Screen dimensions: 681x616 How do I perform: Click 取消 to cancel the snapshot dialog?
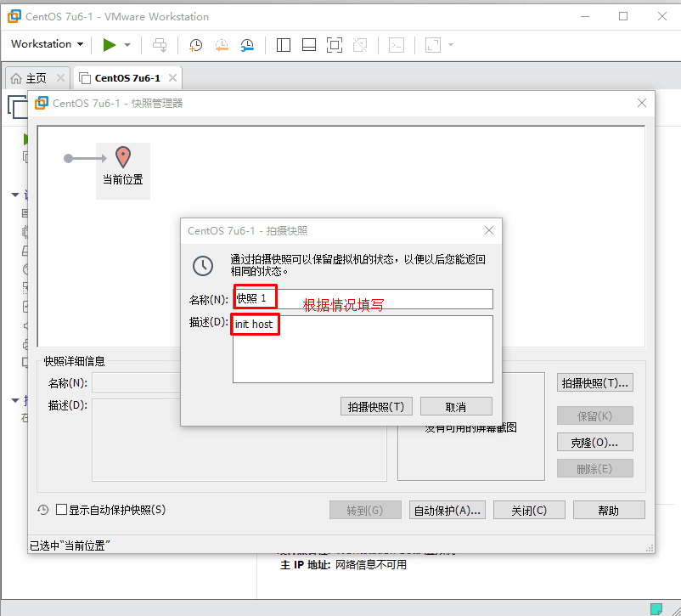tap(456, 406)
